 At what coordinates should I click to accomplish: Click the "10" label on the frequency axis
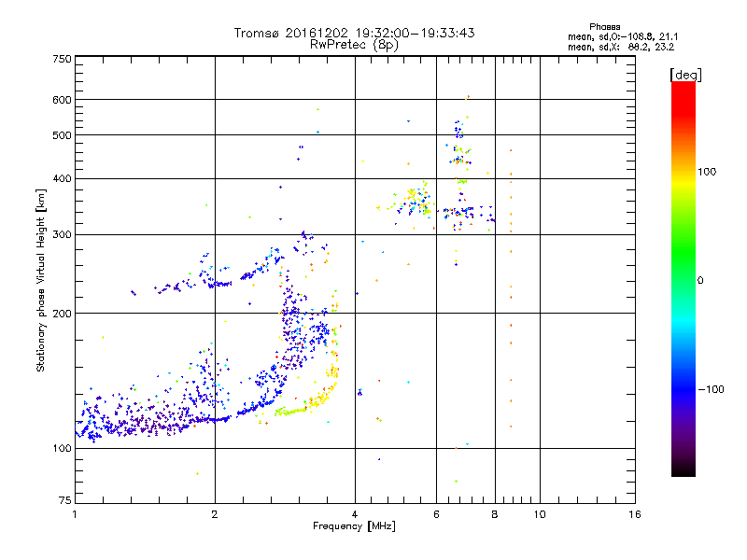tap(540, 514)
